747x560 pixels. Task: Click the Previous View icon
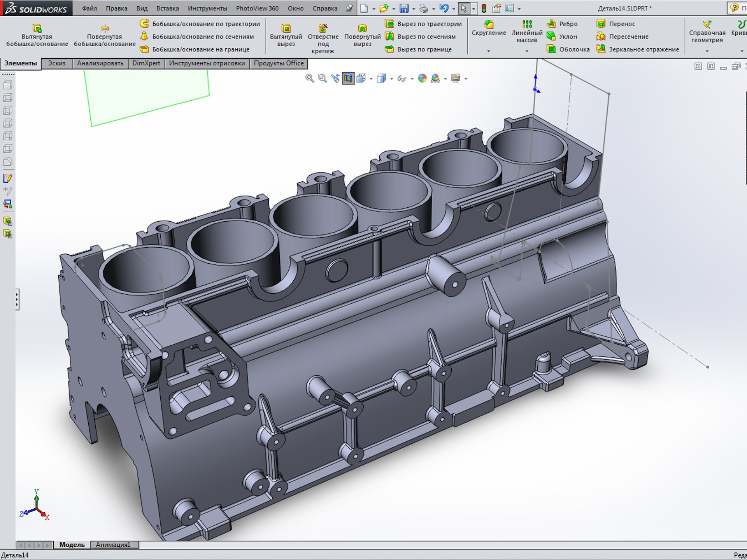pos(335,78)
